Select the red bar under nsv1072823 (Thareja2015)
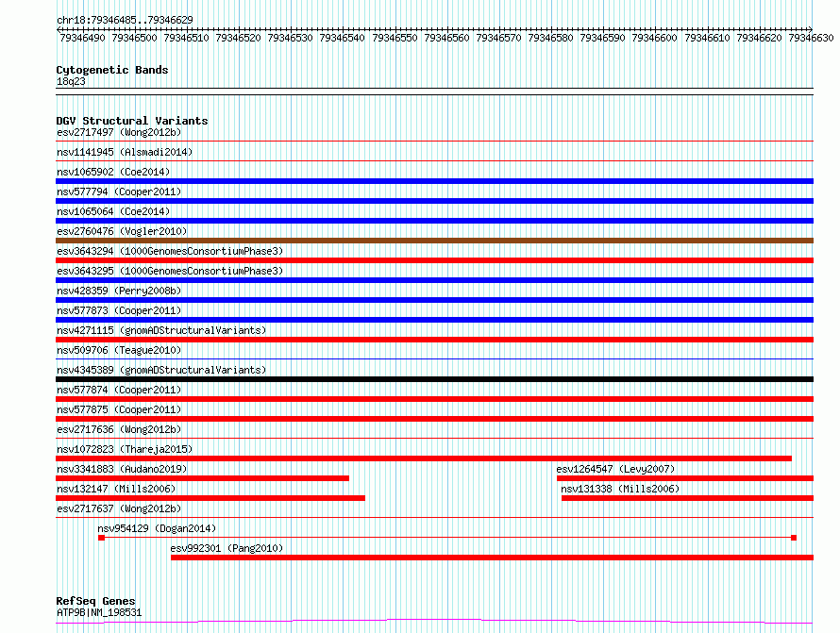The height and width of the screenshot is (633, 840). (424, 458)
